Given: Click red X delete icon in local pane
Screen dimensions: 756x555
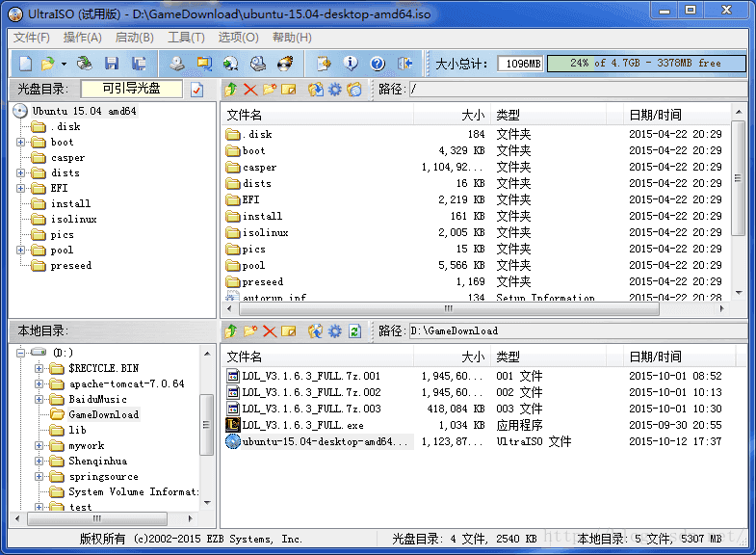Looking at the screenshot, I should click(270, 331).
